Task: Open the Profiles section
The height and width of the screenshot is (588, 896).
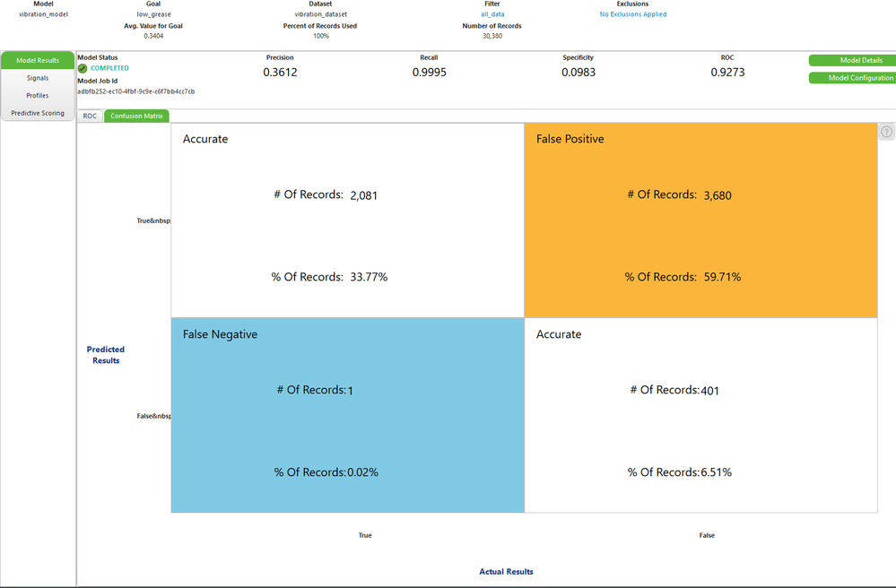Action: coord(38,96)
